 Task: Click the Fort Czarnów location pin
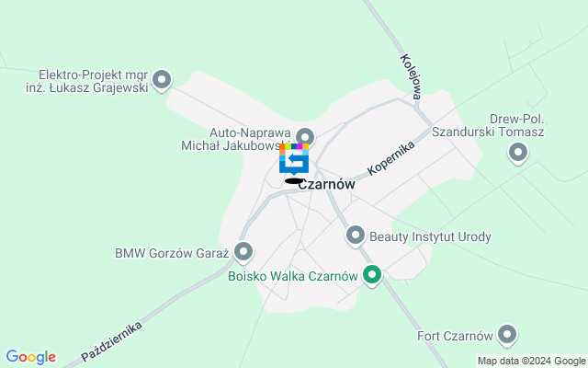[507, 335]
